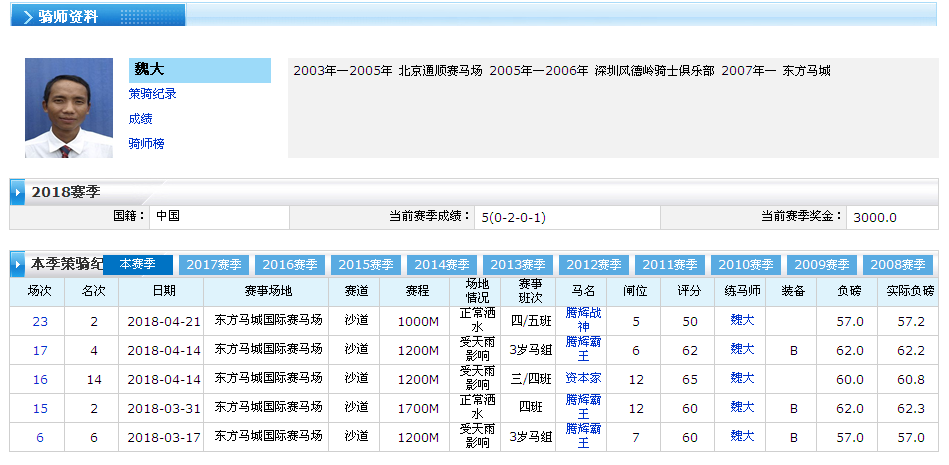949x465 pixels.
Task: Click horse name 腾辉战神
Action: tap(584, 320)
